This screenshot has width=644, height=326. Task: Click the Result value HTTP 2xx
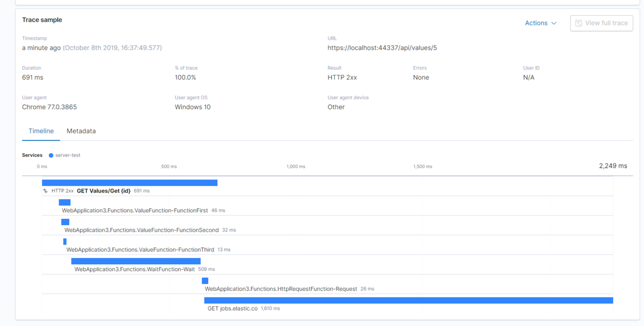342,77
